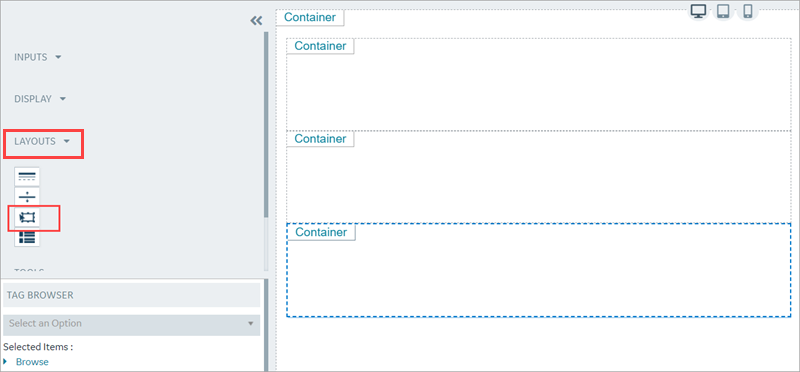Click the blue-highlighted Container label
800x372 pixels.
(321, 232)
